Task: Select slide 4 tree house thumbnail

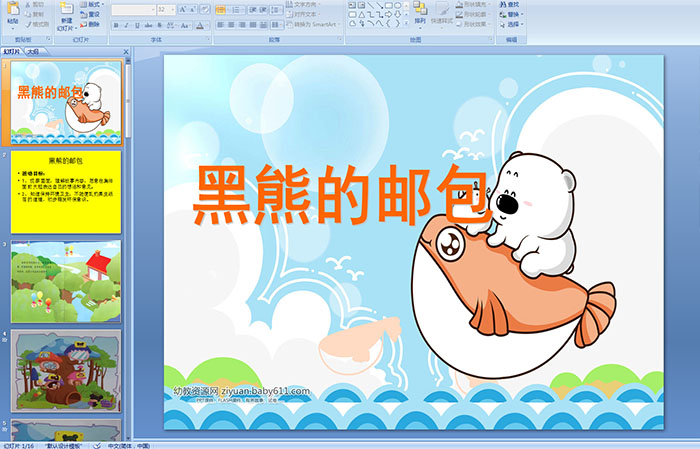Action: (x=66, y=371)
